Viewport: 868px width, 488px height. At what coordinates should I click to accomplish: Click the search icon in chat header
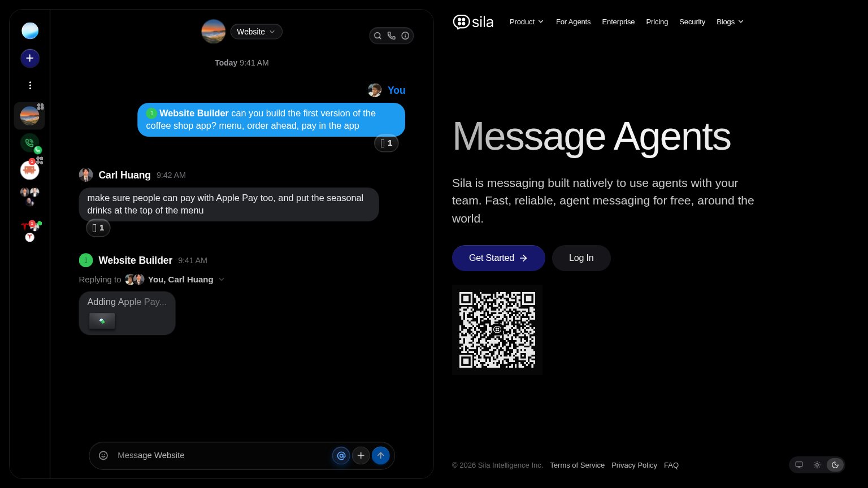(x=377, y=36)
